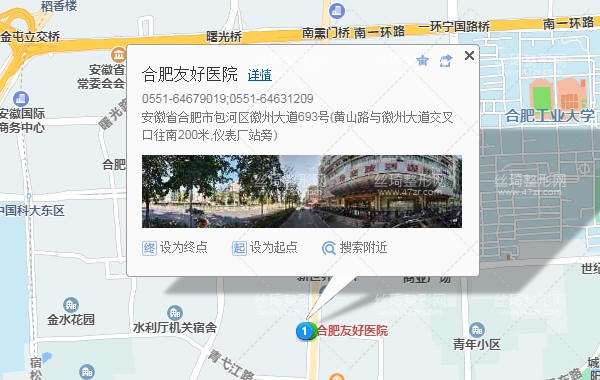Click the 青年小区 residential icon
Screen dimensions: 600x380
(477, 329)
